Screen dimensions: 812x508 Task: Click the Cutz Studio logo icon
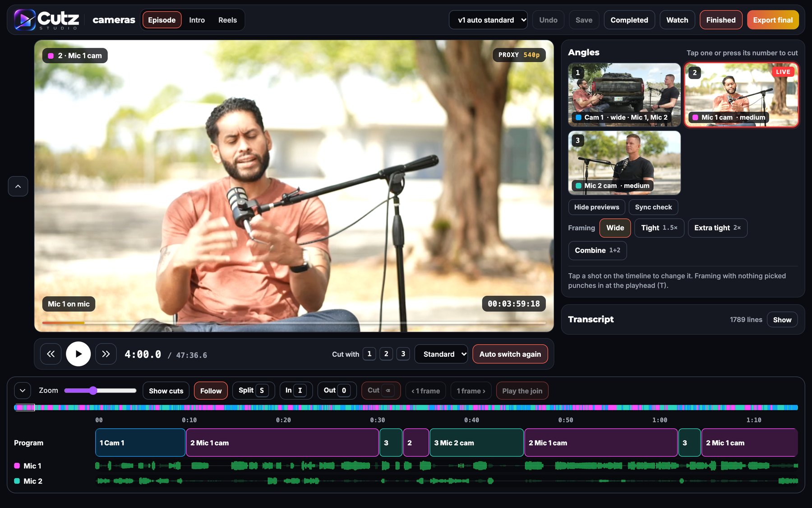(x=24, y=20)
